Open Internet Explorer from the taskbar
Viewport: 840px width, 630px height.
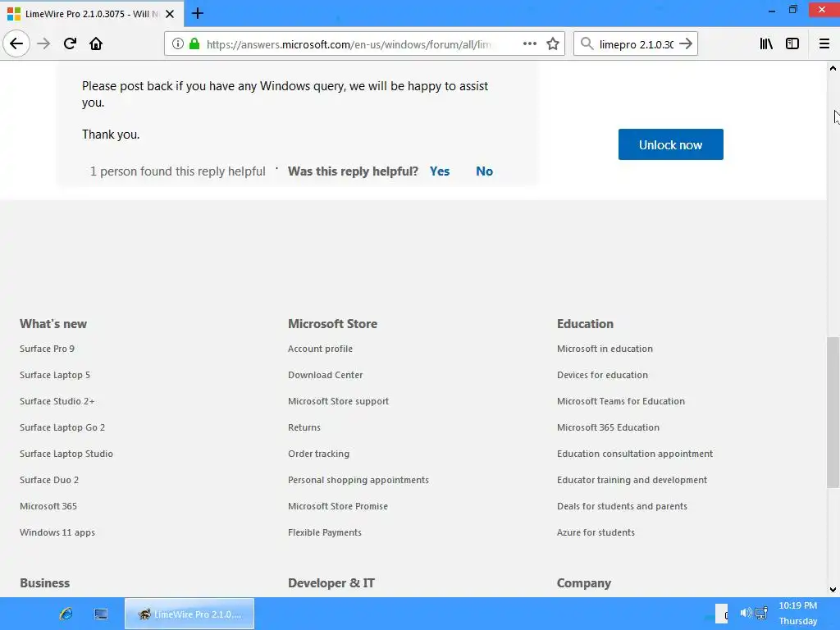[66, 614]
